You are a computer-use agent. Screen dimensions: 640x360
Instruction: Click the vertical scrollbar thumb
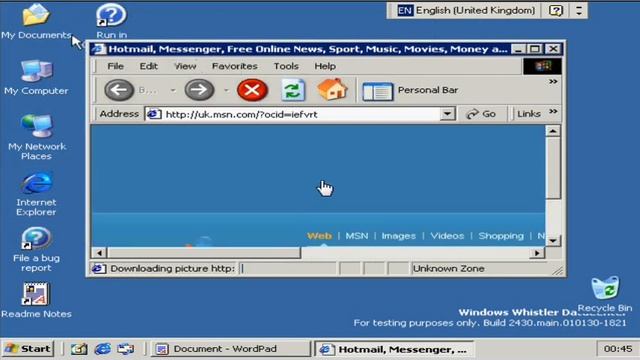553,168
